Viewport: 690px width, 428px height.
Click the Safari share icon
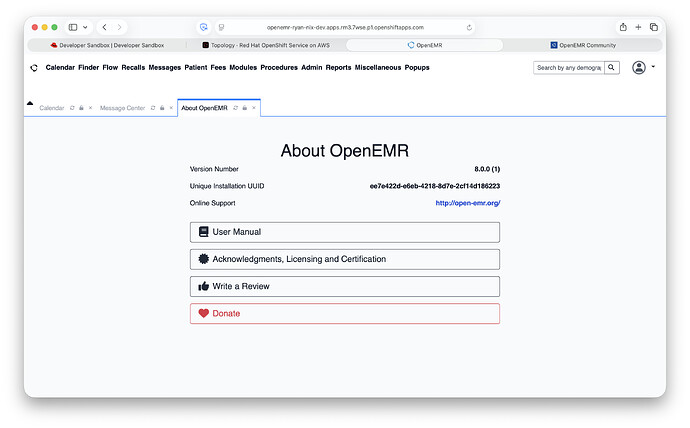(623, 27)
